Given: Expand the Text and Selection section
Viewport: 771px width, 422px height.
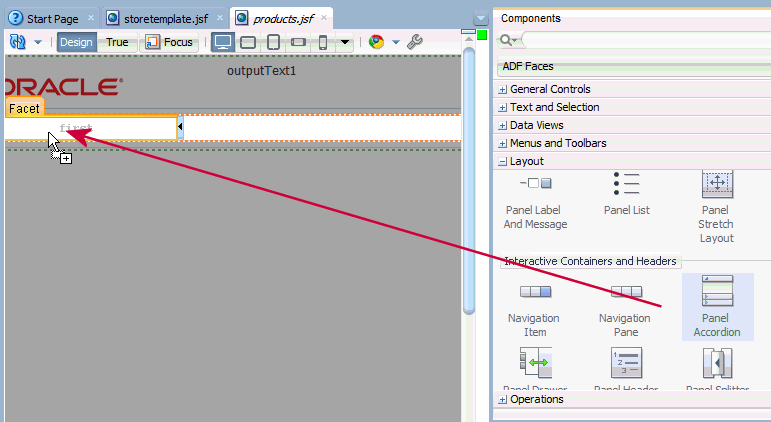Looking at the screenshot, I should [503, 108].
